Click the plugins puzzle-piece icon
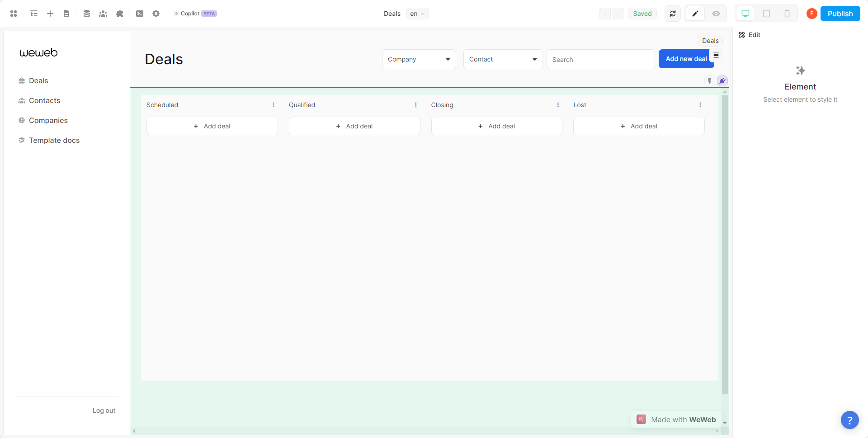868x438 pixels. (x=119, y=14)
